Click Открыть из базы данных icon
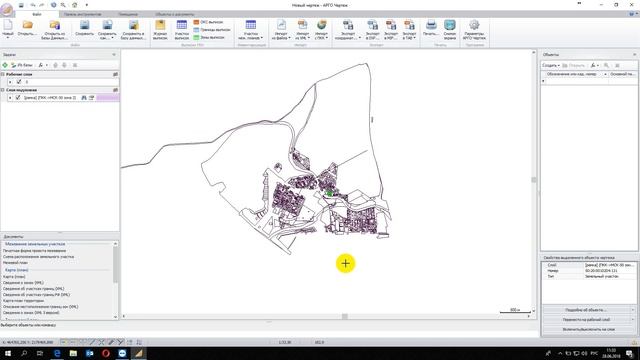Image resolution: width=640 pixels, height=360 pixels. click(54, 26)
